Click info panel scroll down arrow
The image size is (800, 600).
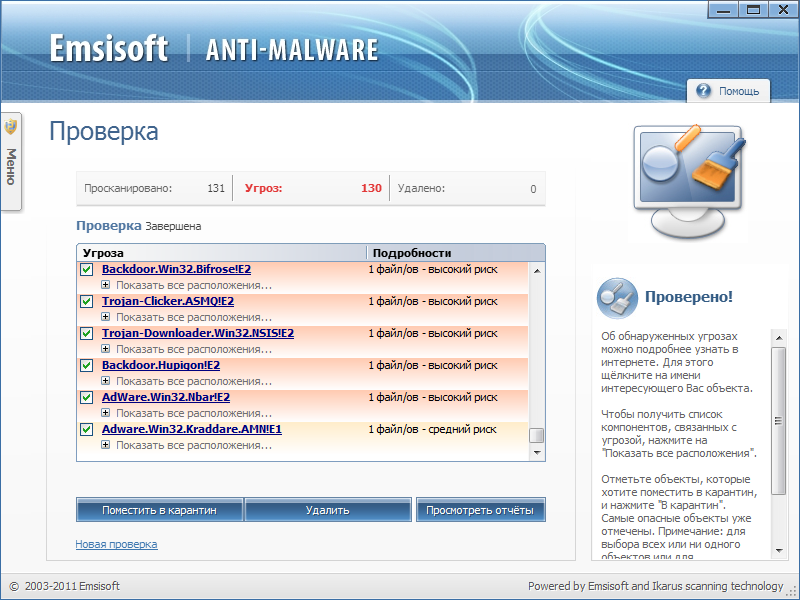(x=779, y=551)
